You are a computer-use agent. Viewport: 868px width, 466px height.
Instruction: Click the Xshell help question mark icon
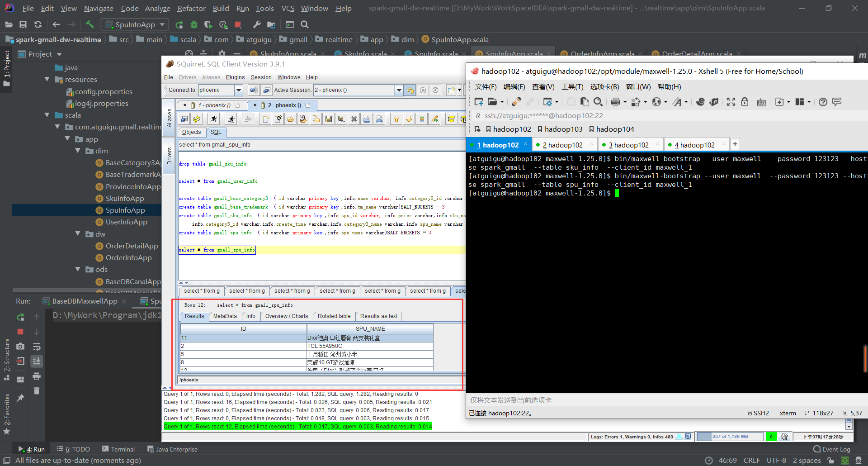tap(823, 102)
